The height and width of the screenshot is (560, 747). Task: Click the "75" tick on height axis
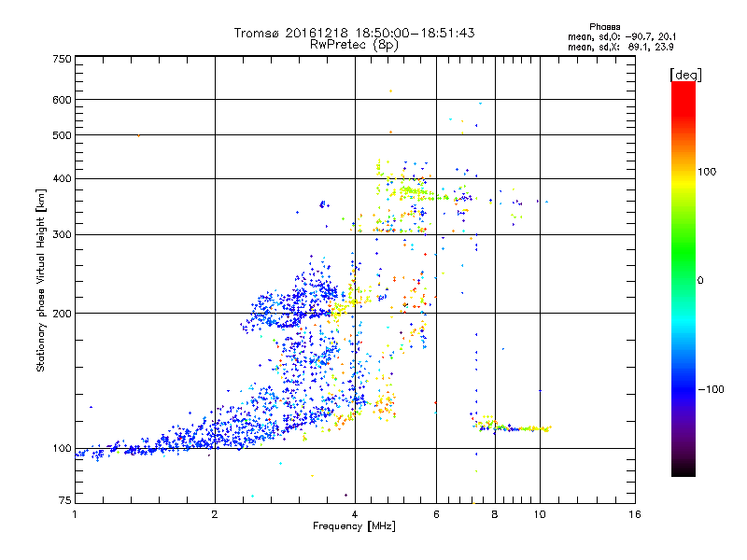[x=65, y=500]
